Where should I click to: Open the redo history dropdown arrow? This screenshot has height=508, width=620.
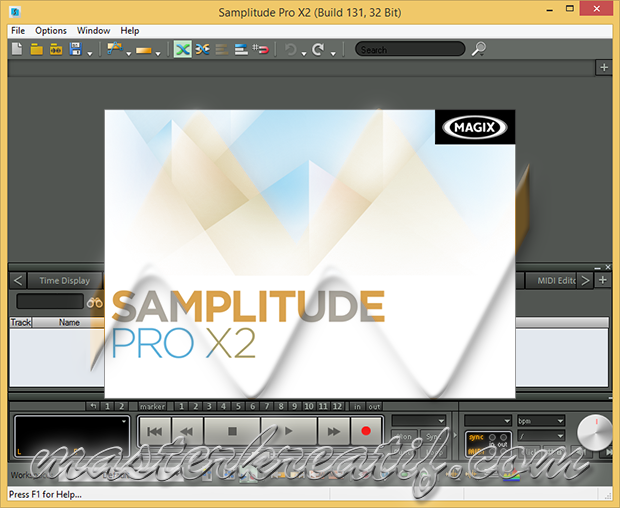pyautogui.click(x=333, y=54)
